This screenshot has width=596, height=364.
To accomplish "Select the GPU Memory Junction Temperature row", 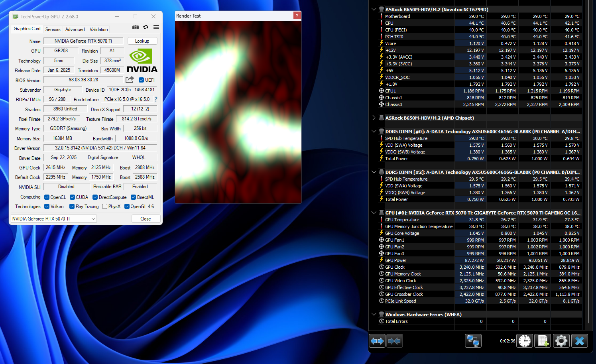I will 480,226.
